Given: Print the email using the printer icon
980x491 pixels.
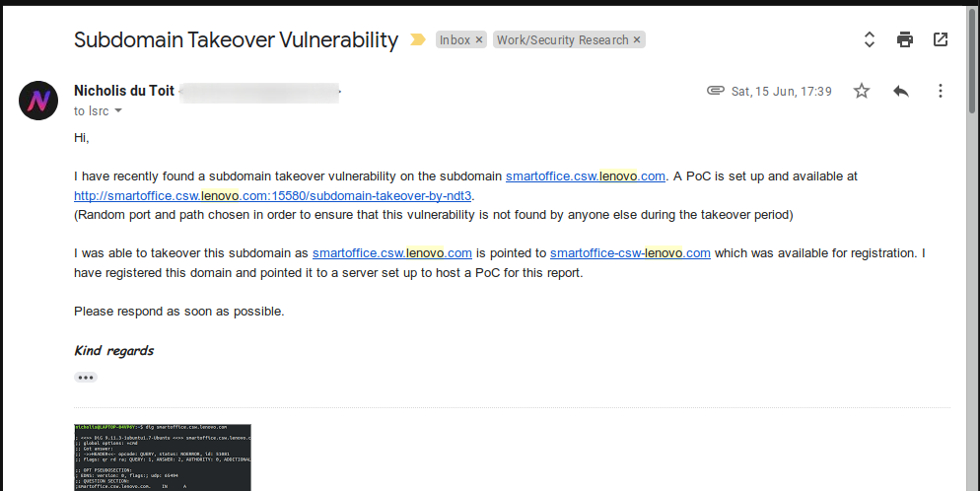Looking at the screenshot, I should coord(904,40).
